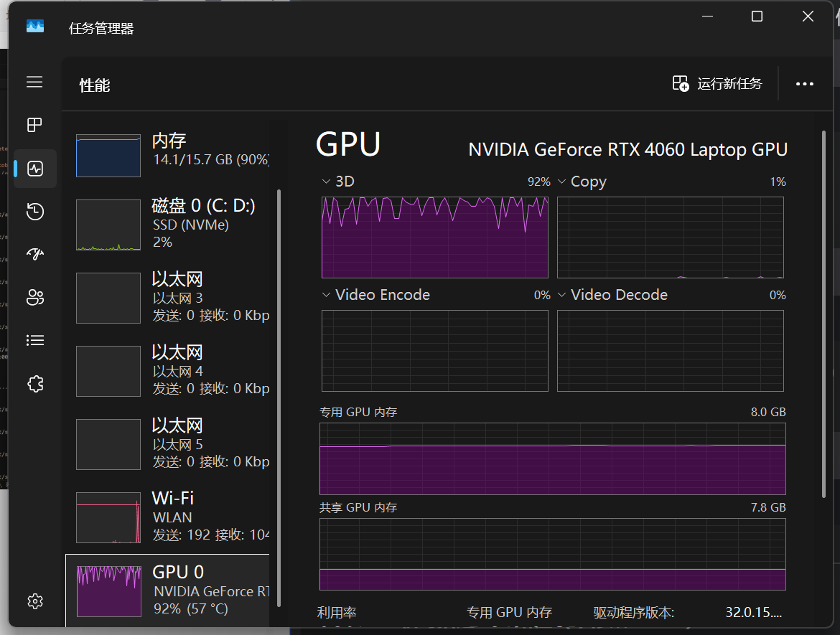The image size is (840, 635).
Task: Expand the 3D engine dropdown
Action: pos(326,182)
